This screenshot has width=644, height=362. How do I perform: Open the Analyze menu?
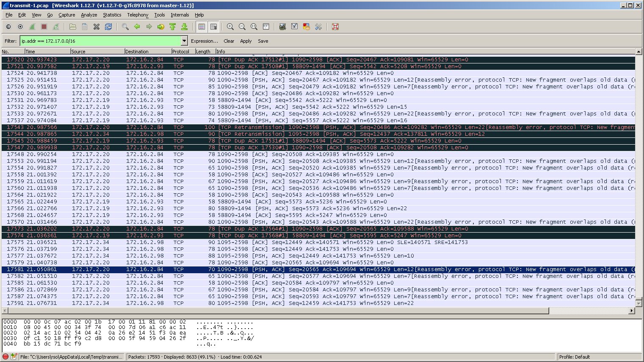pyautogui.click(x=89, y=15)
